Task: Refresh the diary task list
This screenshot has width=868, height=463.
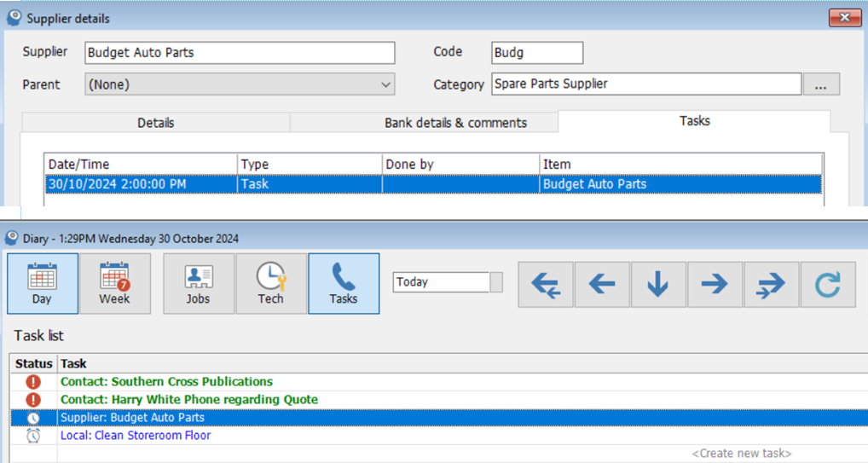Action: tap(827, 285)
